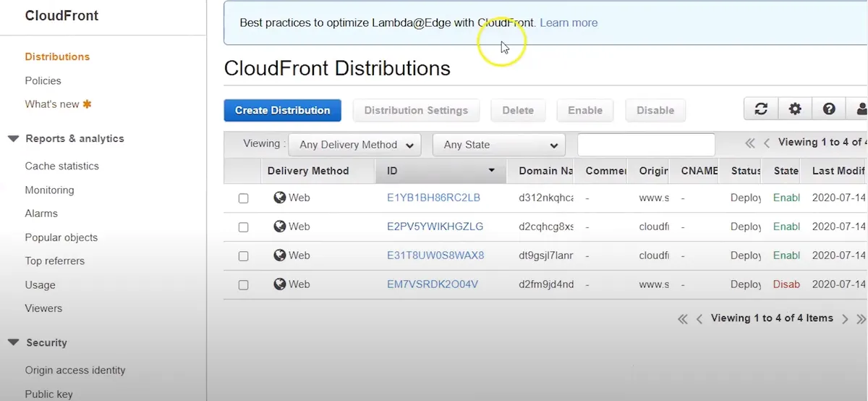Open the help question mark icon
The height and width of the screenshot is (401, 868).
pyautogui.click(x=829, y=109)
